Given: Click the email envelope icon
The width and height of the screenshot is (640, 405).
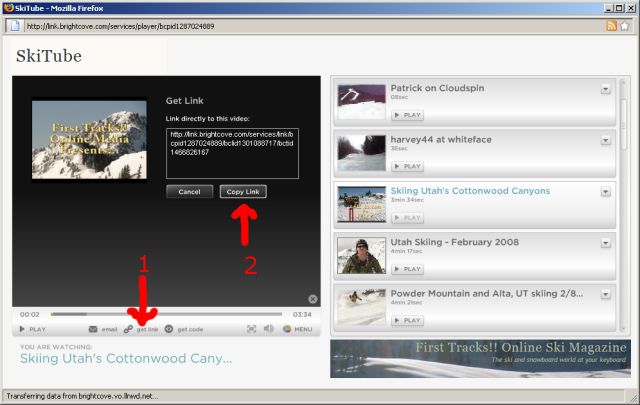Looking at the screenshot, I should click(x=93, y=329).
